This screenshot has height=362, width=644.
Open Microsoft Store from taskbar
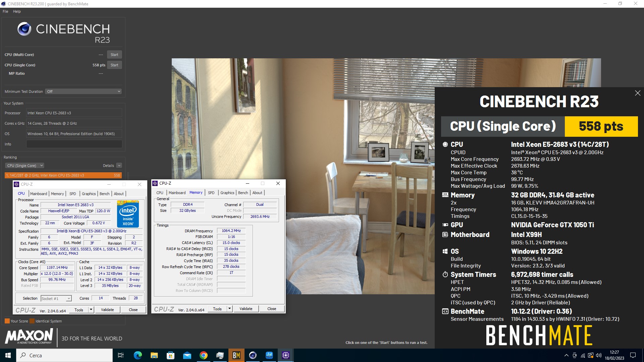pos(170,355)
